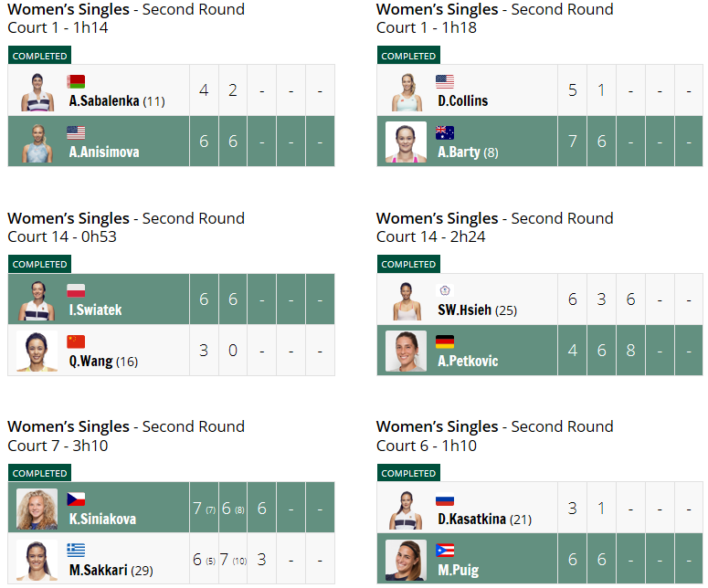The width and height of the screenshot is (708, 588).
Task: Click the Czech flag above K.Siniakova
Action: coord(76,499)
